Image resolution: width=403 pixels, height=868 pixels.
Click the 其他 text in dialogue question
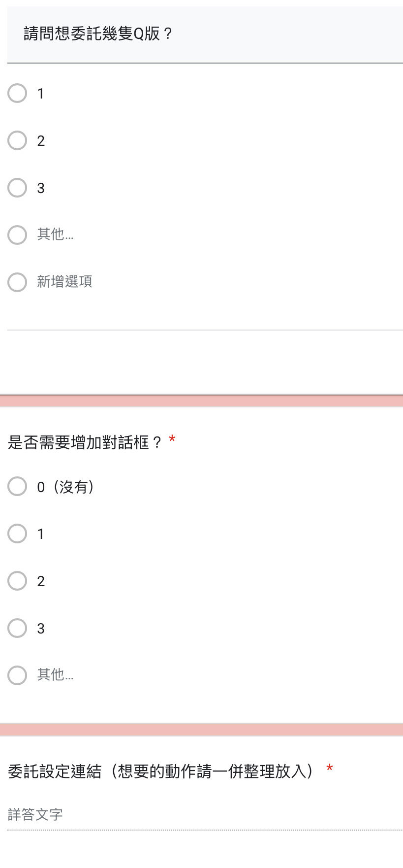[x=55, y=675]
